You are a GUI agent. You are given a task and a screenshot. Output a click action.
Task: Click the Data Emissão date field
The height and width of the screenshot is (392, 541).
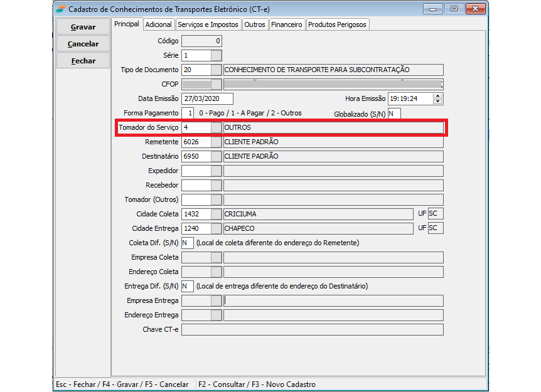tap(207, 98)
